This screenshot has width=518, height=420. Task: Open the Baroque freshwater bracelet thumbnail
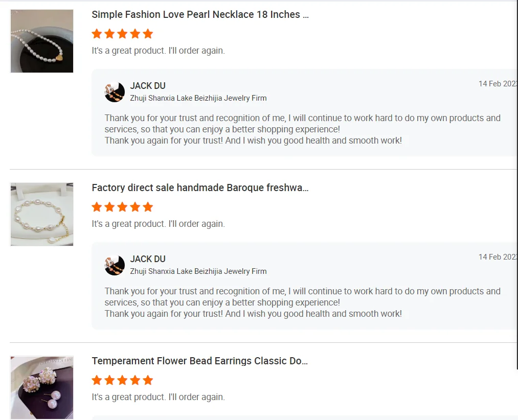point(42,214)
